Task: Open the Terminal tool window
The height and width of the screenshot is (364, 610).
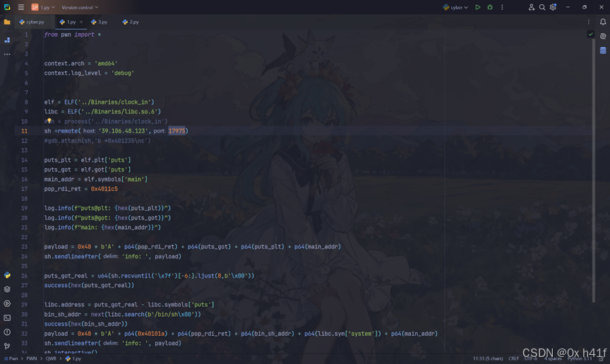Action: [x=7, y=317]
